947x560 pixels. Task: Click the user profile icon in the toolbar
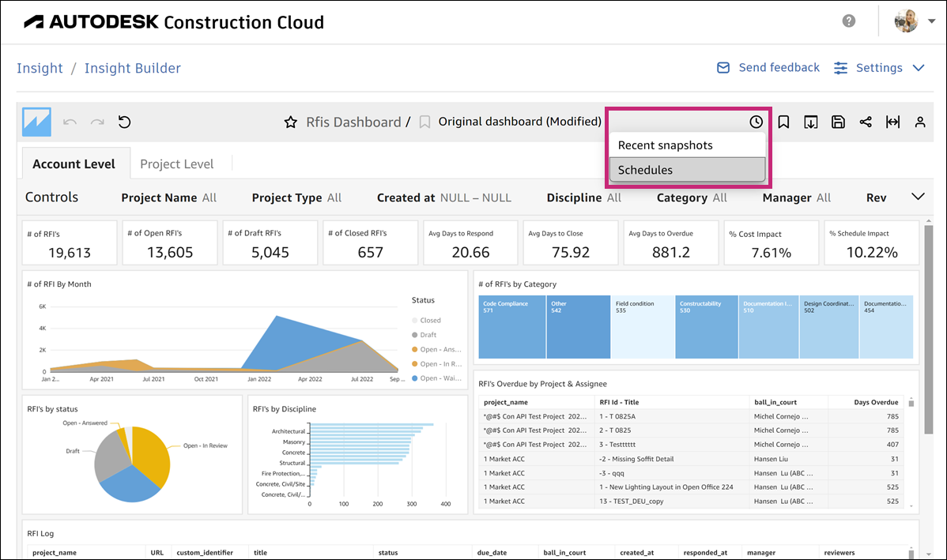[x=920, y=122]
